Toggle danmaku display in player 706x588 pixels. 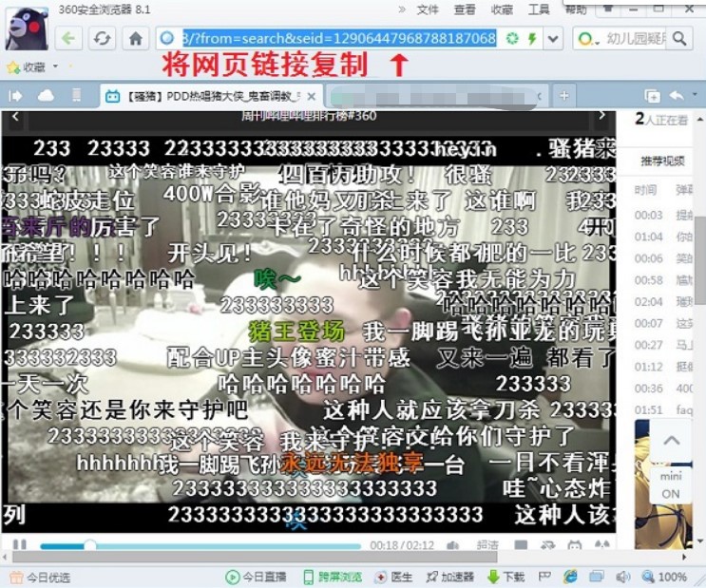pyautogui.click(x=521, y=545)
